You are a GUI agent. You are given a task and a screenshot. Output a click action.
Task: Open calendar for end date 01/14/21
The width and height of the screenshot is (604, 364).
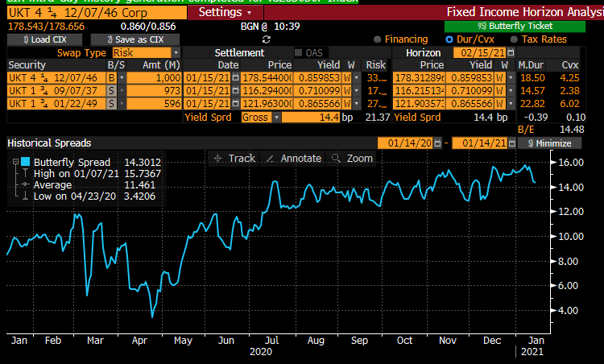[x=511, y=143]
